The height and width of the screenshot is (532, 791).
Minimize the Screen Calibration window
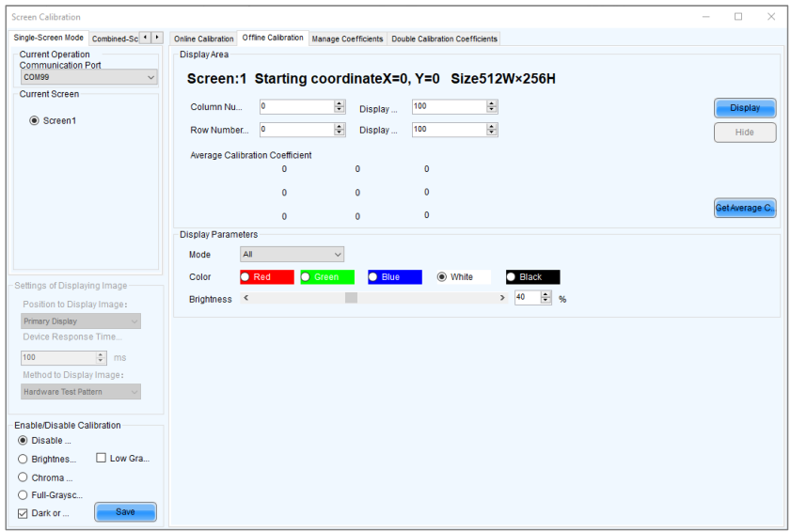[705, 17]
